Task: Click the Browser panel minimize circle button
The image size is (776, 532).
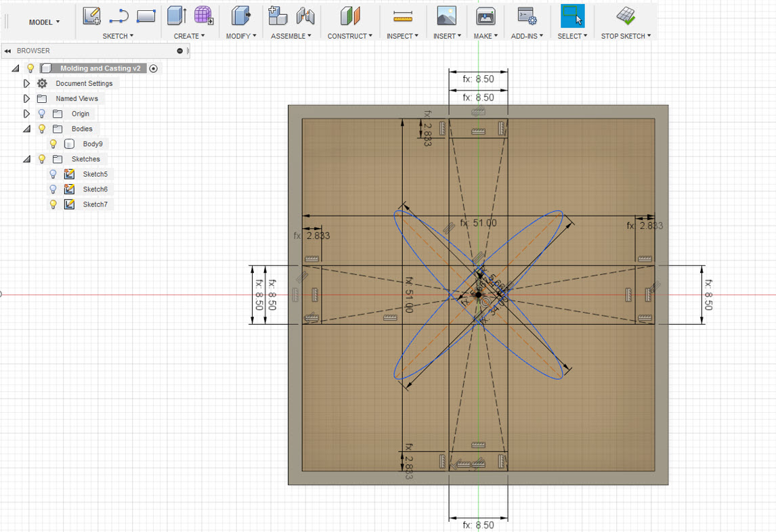Action: tap(179, 51)
